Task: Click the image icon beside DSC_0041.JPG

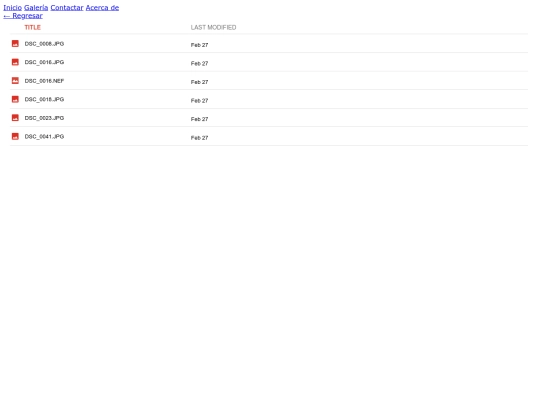Action: click(15, 137)
